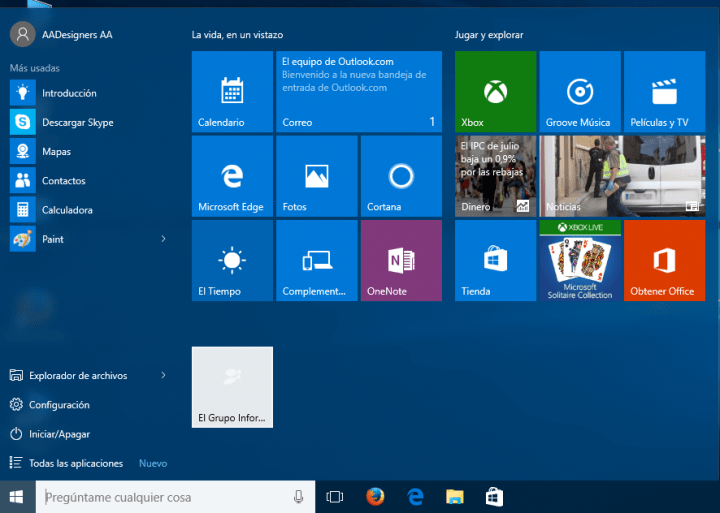This screenshot has width=720, height=513.
Task: Launch the Xbox tile
Action: [495, 91]
